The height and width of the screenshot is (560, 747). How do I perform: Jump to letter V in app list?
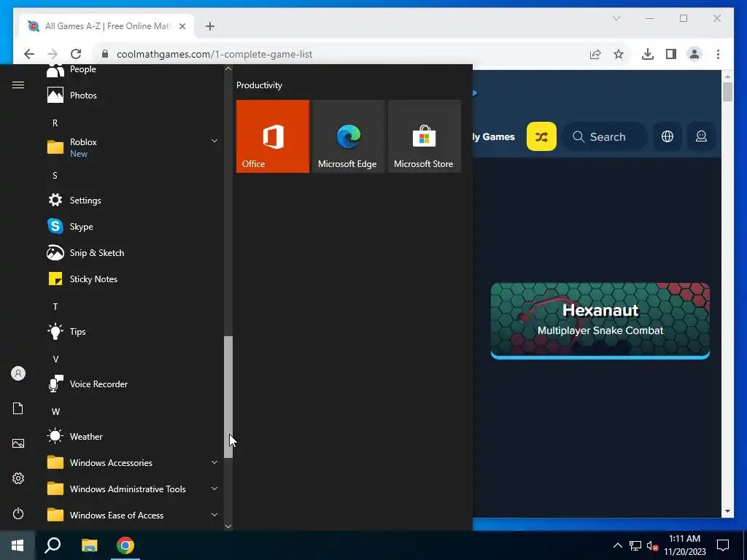tap(55, 359)
